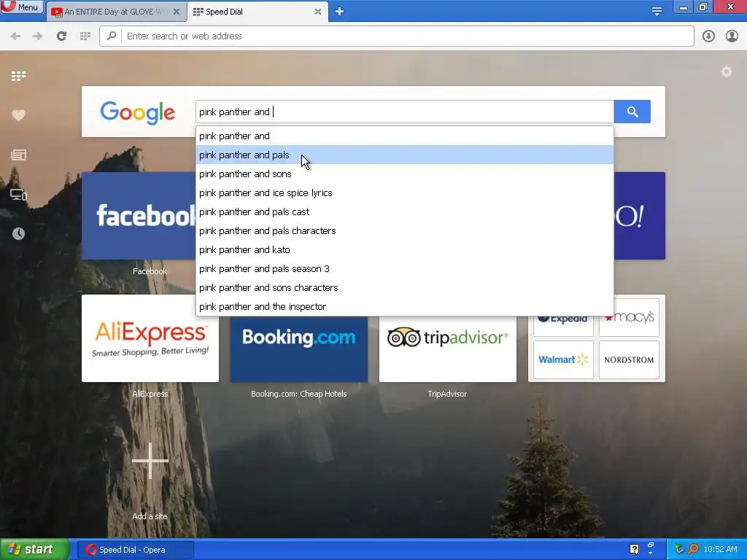This screenshot has height=560, width=747.
Task: Open the downloads icon in the toolbar
Action: (x=708, y=36)
